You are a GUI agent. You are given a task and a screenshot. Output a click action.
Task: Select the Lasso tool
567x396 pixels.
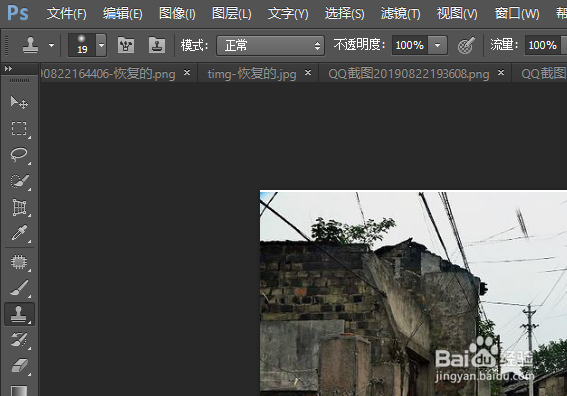[19, 154]
